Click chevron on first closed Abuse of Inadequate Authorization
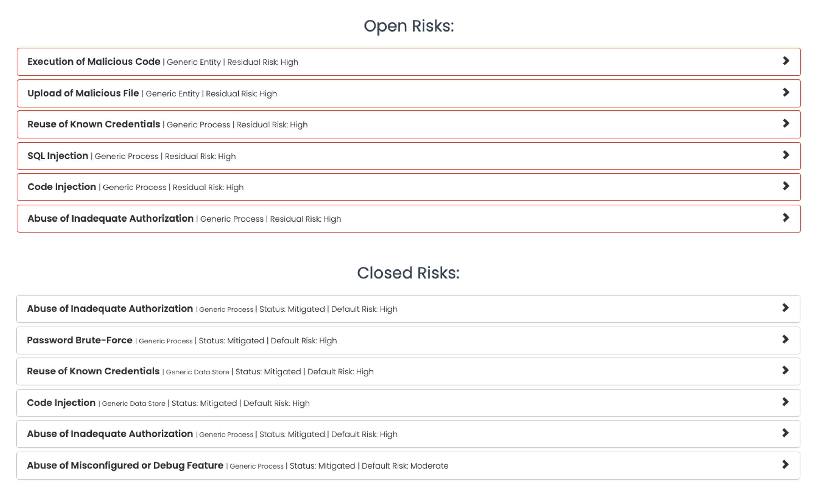816x504 pixels. coord(785,308)
